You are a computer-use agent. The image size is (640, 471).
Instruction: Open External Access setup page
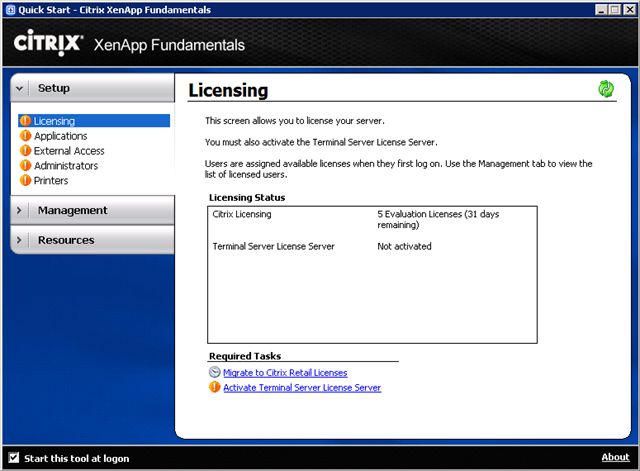click(69, 151)
